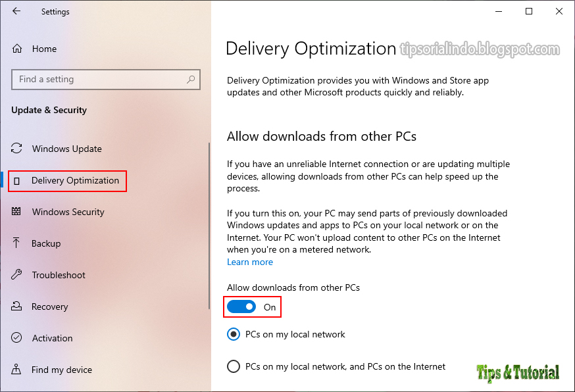Click the back arrow button
The width and height of the screenshot is (575, 392).
tap(16, 11)
